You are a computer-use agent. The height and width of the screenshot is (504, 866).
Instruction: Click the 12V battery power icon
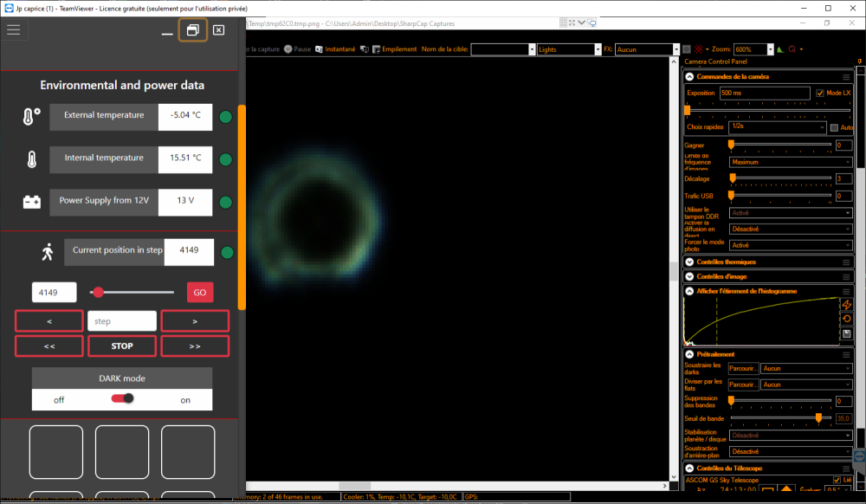(31, 202)
